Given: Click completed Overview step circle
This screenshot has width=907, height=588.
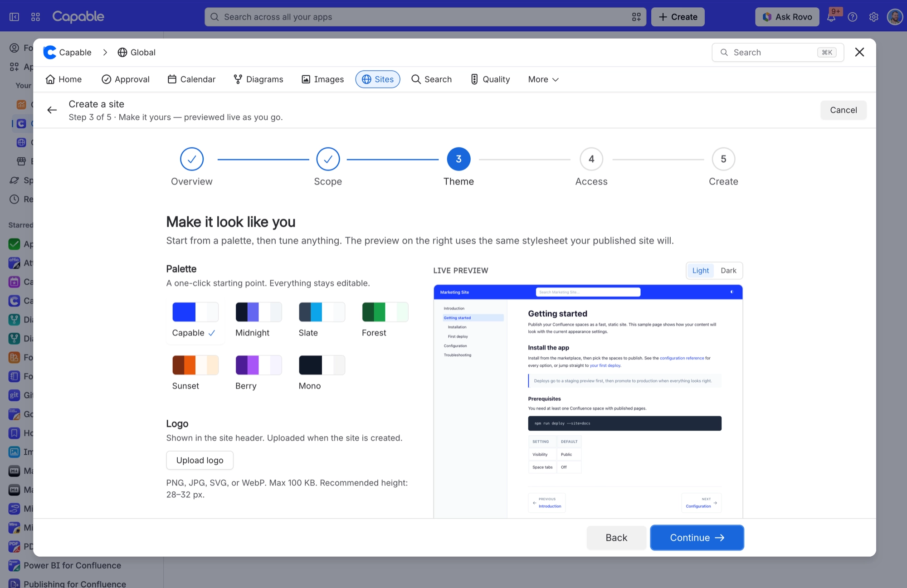Looking at the screenshot, I should 192,159.
